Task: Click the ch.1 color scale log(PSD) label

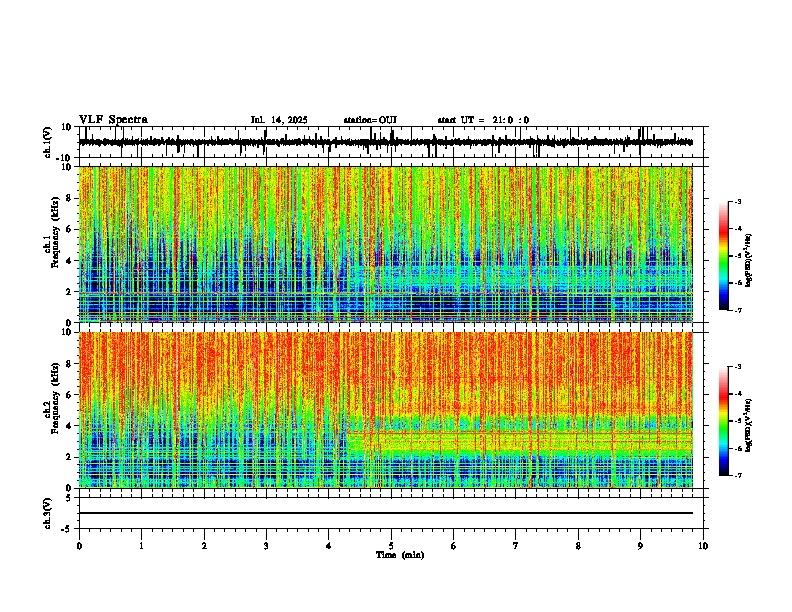Action: tap(749, 261)
